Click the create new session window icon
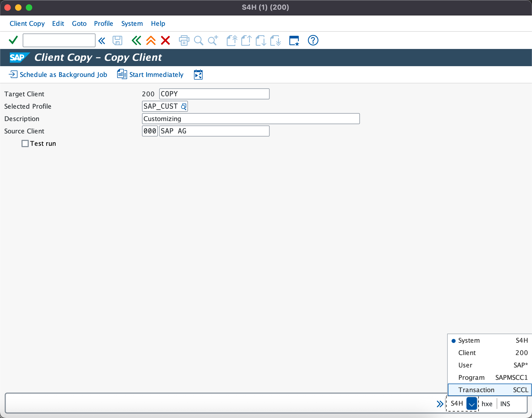The image size is (532, 418). point(294,41)
